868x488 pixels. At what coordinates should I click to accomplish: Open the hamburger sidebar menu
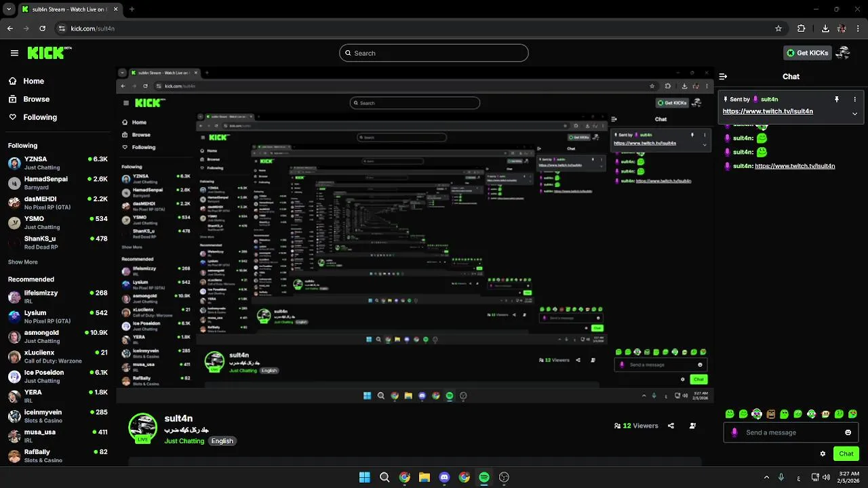14,53
